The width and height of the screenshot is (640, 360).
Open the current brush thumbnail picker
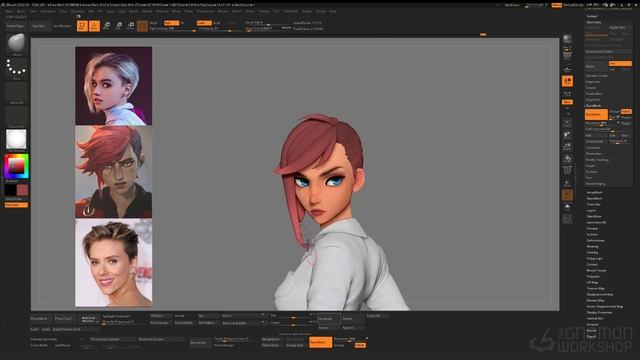pos(16,43)
